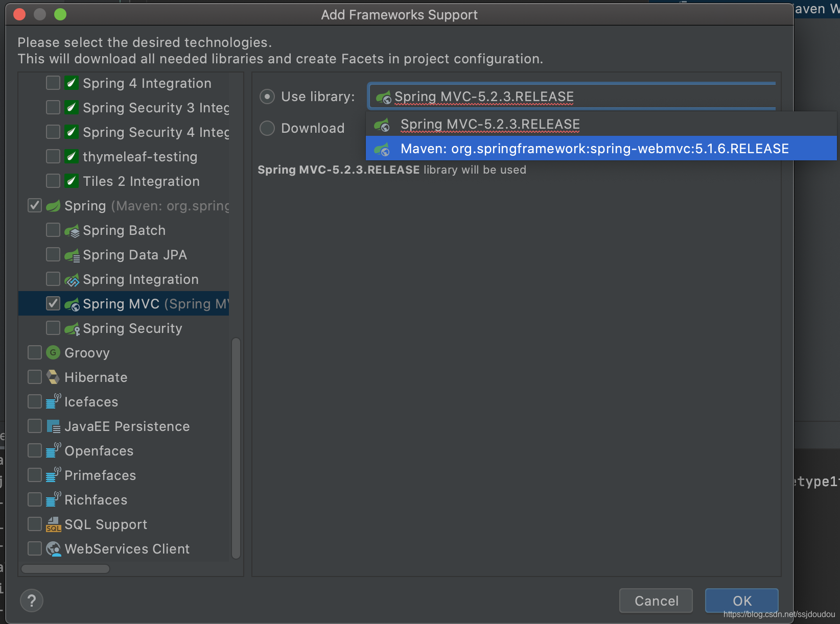Viewport: 840px width, 624px height.
Task: Click Cancel to dismiss the dialog
Action: point(656,601)
